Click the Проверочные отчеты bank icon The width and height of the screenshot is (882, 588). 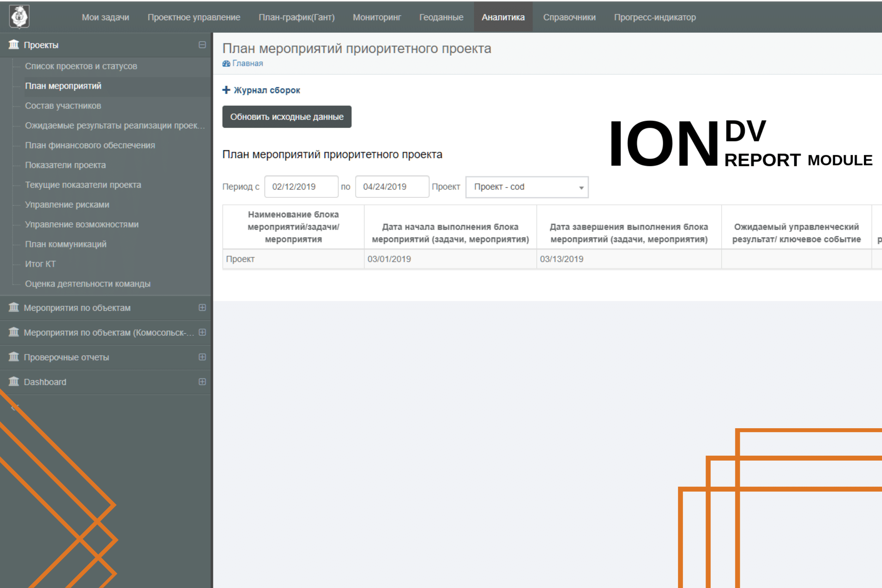14,357
